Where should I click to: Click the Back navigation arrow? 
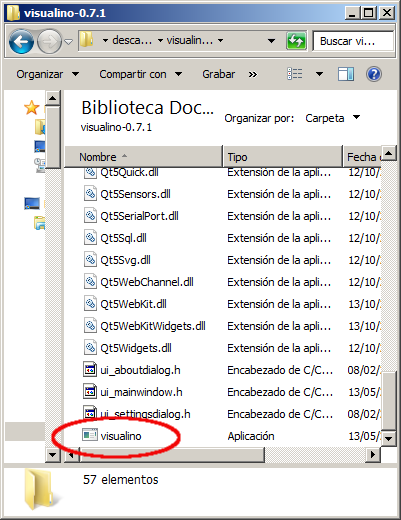click(x=21, y=41)
